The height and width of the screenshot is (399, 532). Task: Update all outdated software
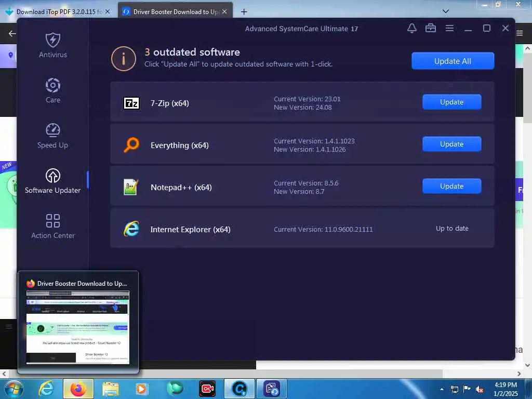click(453, 61)
